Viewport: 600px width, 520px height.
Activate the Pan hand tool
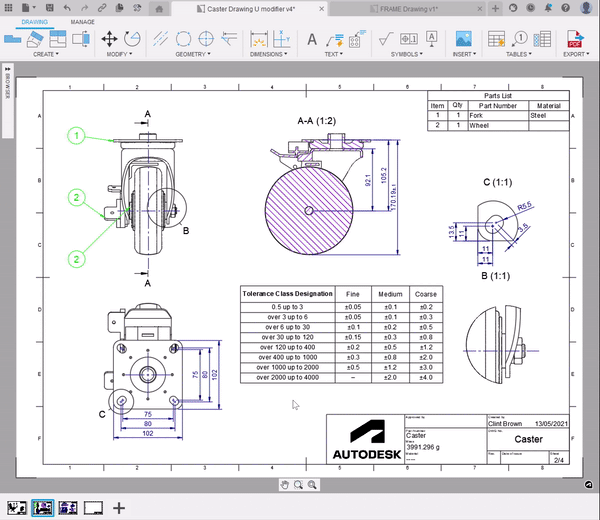(x=285, y=484)
